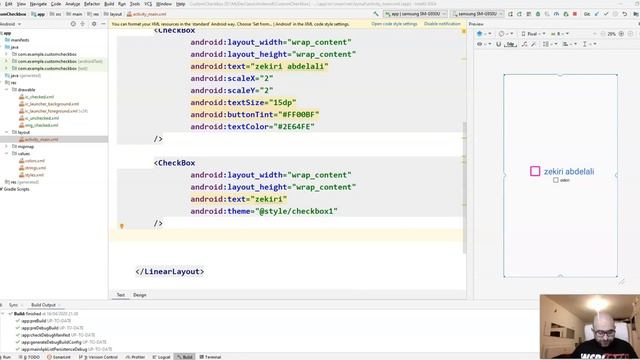Image resolution: width=640 pixels, height=360 pixels.
Task: Open the Analyze menu
Action: [73, 4]
